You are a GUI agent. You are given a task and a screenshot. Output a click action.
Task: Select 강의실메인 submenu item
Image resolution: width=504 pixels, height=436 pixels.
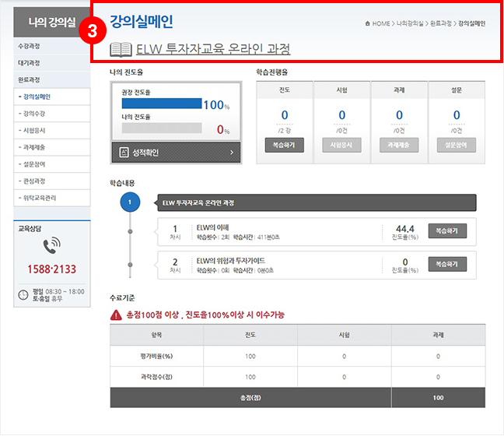(52, 97)
